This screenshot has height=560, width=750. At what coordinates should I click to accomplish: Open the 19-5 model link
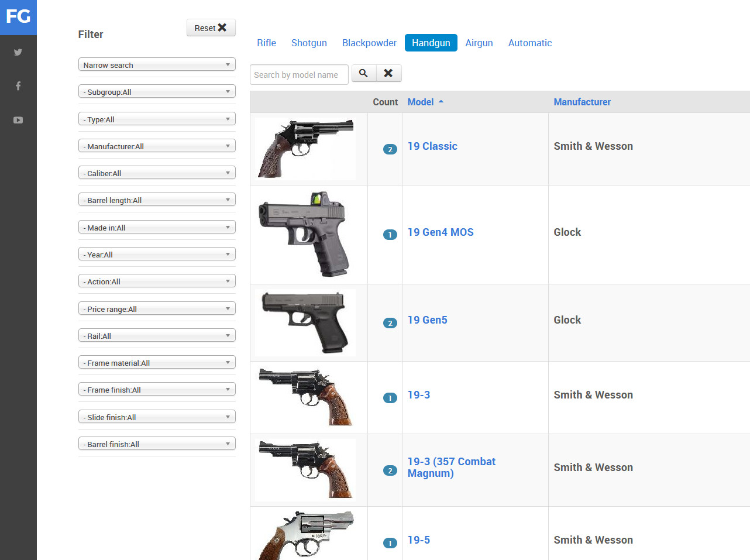pyautogui.click(x=419, y=540)
